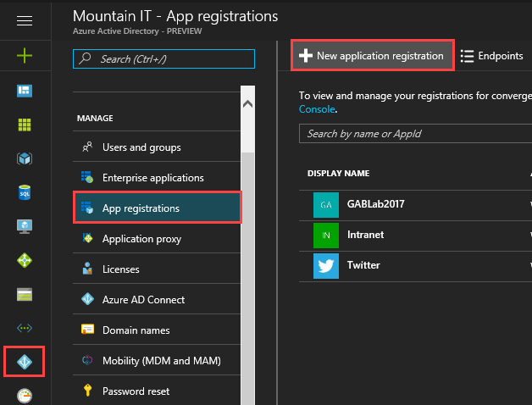The width and height of the screenshot is (532, 405).
Task: Click the Twitter app icon in list
Action: point(326,266)
